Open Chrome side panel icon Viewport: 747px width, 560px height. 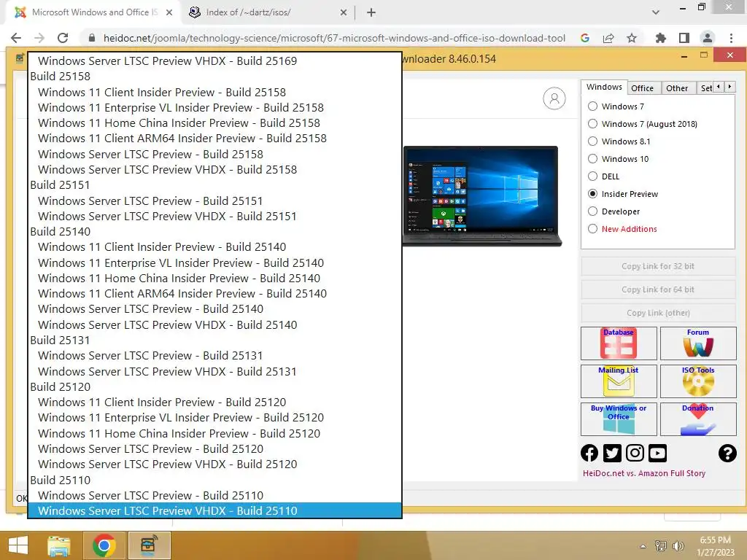684,38
